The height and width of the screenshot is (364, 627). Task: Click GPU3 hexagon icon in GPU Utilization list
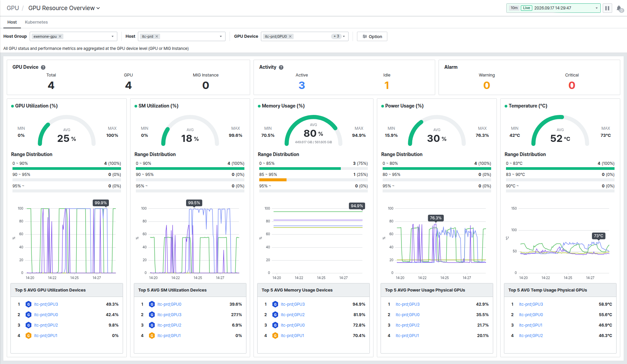pos(29,304)
